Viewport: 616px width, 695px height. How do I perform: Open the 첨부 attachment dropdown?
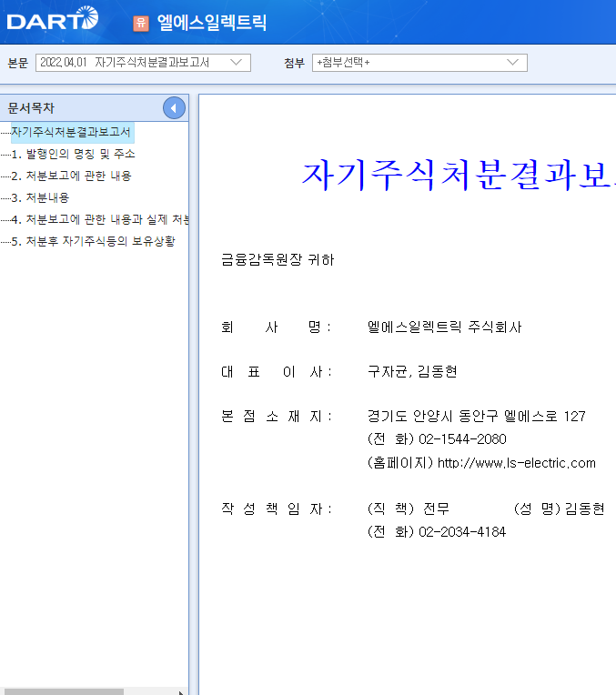(419, 63)
